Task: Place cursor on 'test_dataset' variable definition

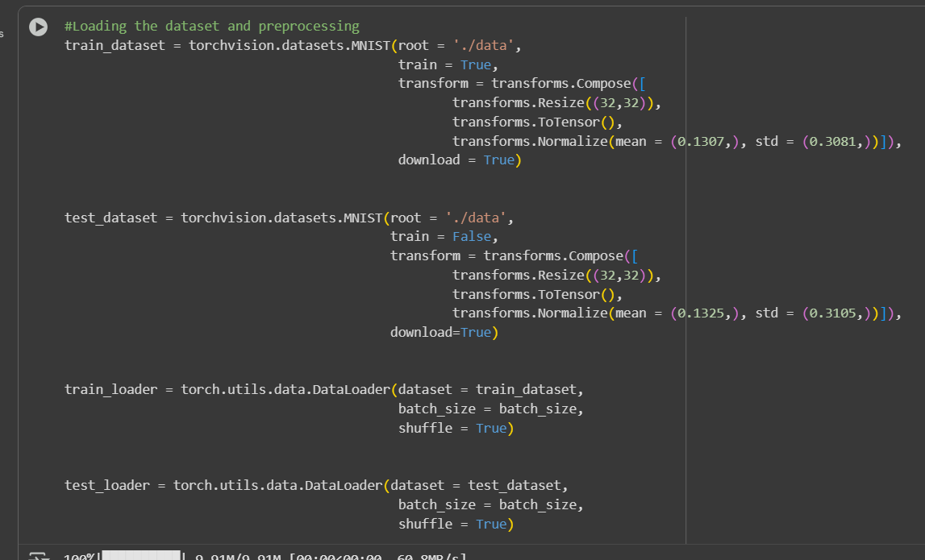Action: (x=111, y=218)
